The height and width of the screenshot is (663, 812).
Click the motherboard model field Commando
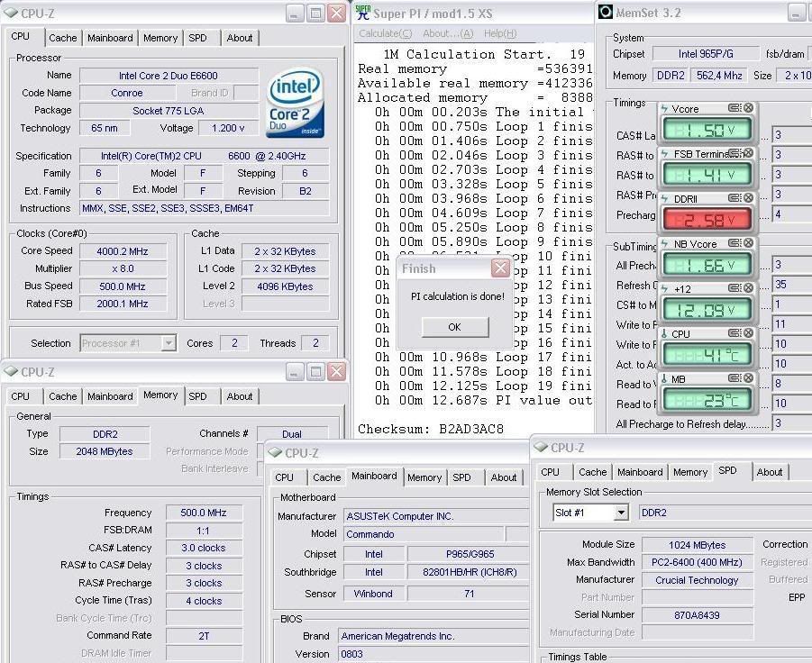tap(424, 534)
